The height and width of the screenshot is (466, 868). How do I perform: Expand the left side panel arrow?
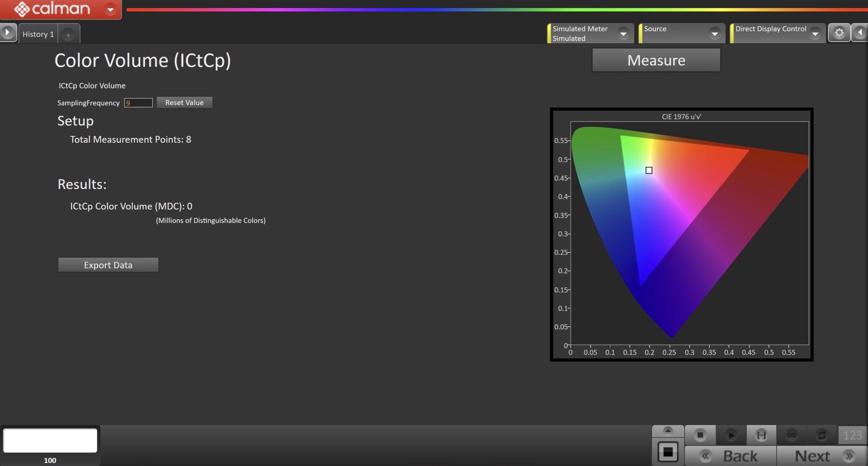coord(7,33)
